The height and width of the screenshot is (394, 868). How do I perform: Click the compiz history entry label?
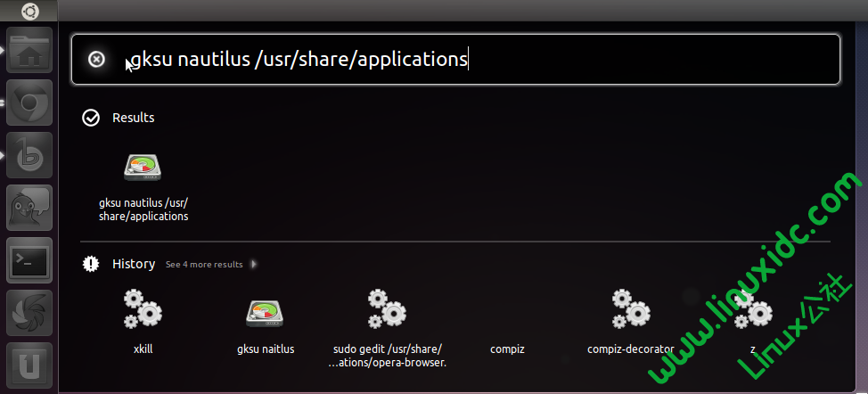coord(507,349)
